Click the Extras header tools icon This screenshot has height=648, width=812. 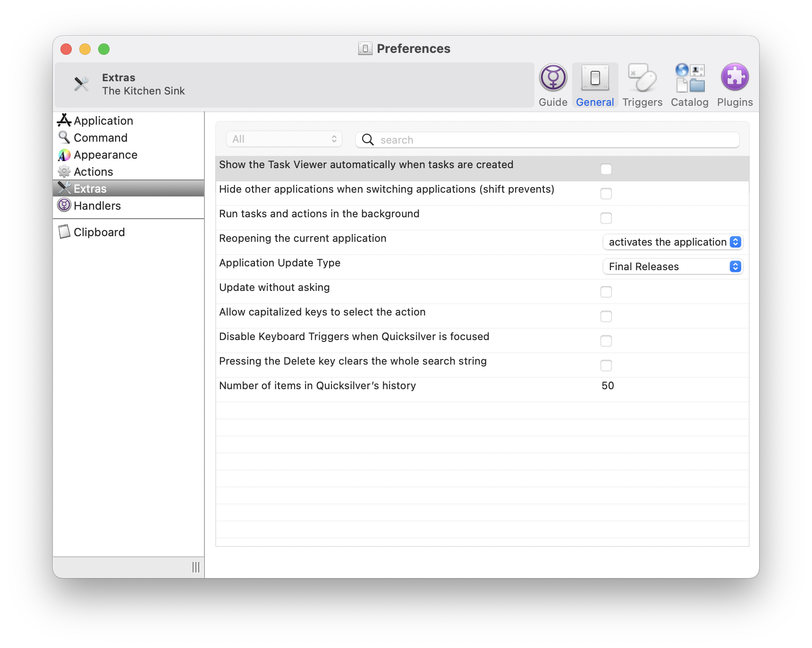click(x=81, y=84)
